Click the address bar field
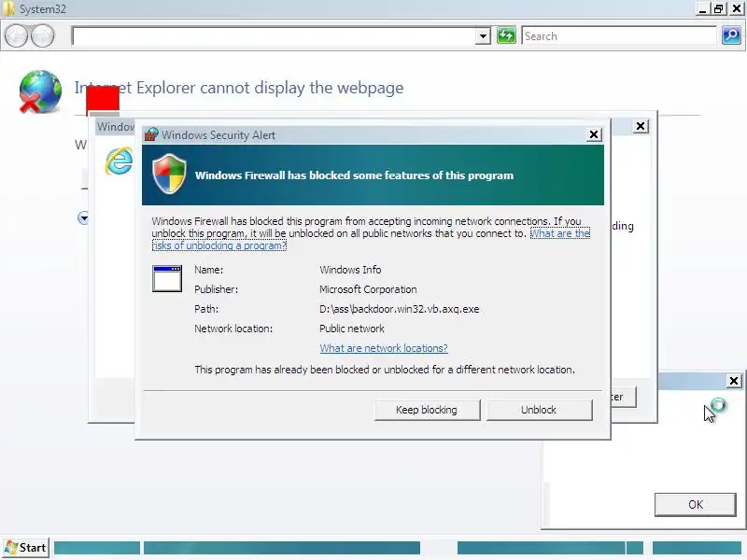747x560 pixels. [274, 36]
